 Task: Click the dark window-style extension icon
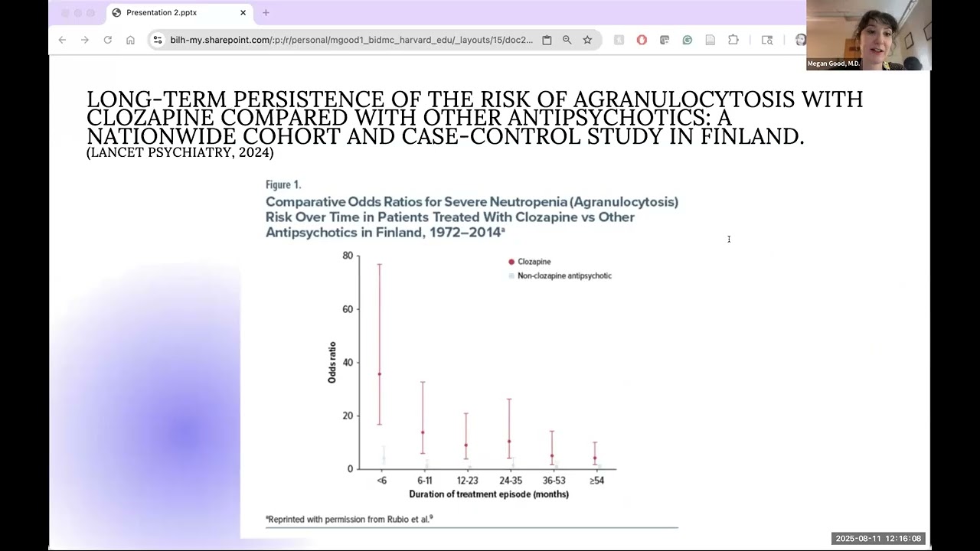pyautogui.click(x=665, y=40)
